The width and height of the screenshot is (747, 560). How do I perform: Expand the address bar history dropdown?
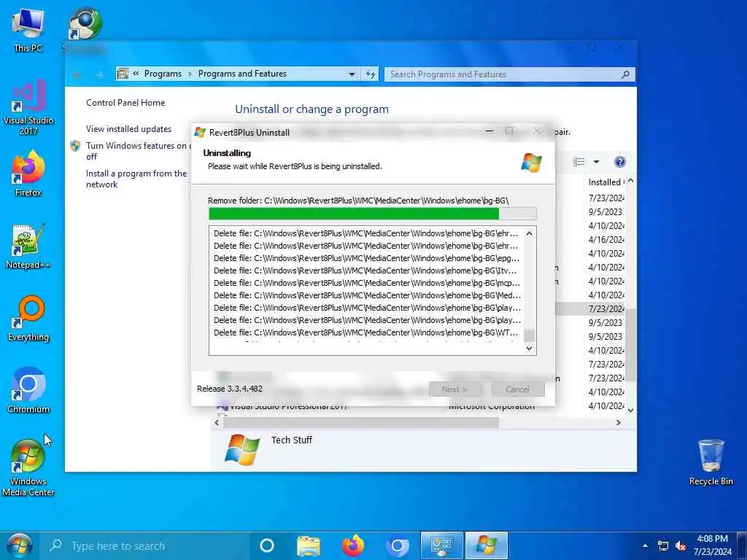coord(352,74)
